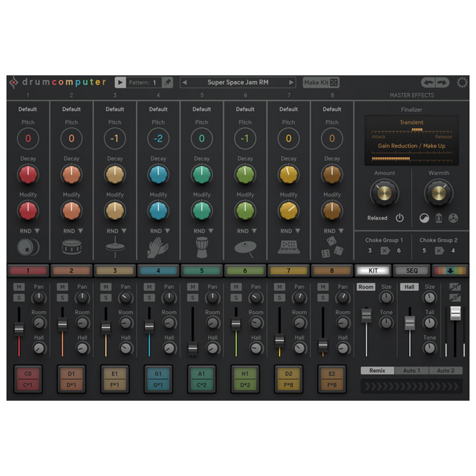Open channel 4 RND dropdown arrow

tap(167, 231)
